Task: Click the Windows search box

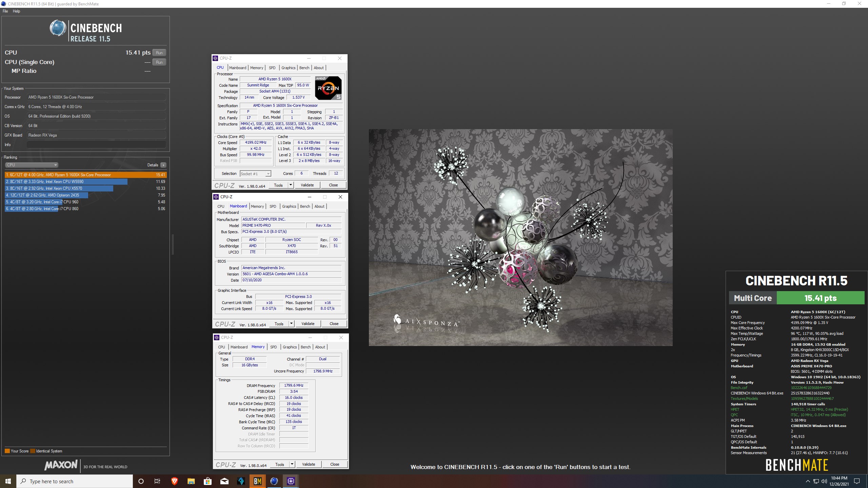Action: tap(75, 481)
